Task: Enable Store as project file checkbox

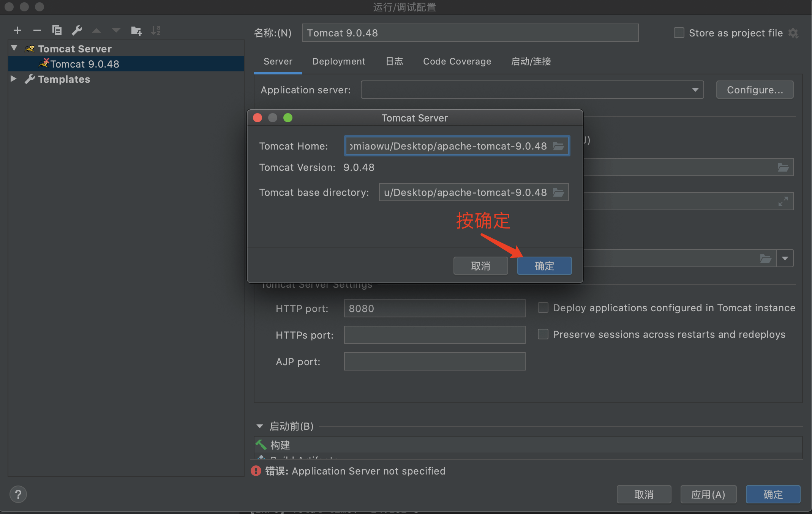Action: 679,33
